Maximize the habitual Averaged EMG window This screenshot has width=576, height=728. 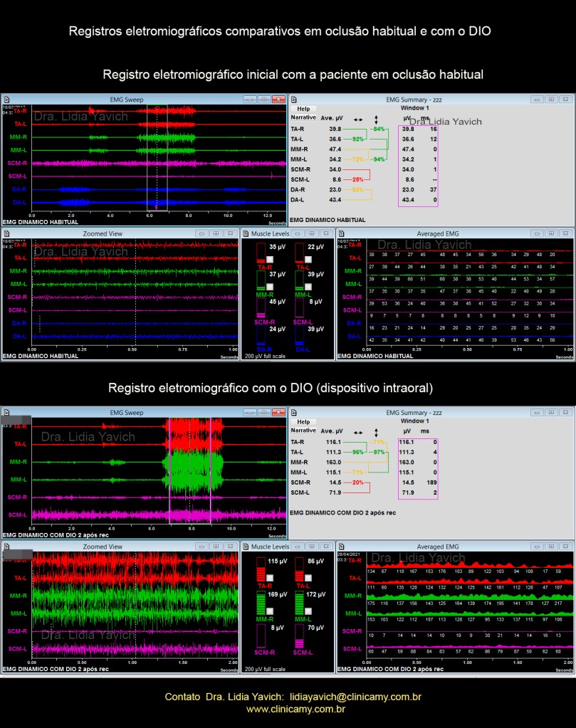point(552,233)
